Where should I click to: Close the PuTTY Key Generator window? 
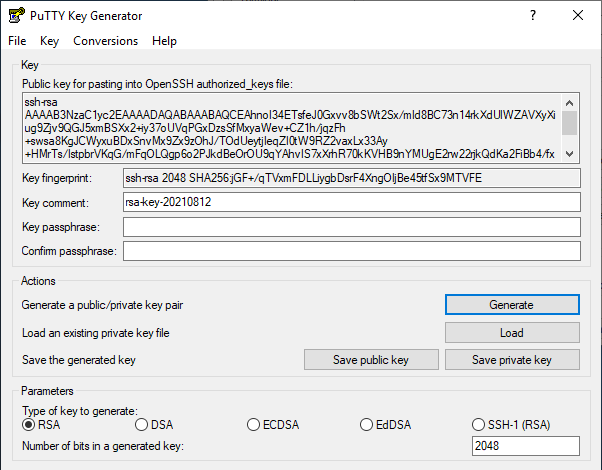(578, 15)
